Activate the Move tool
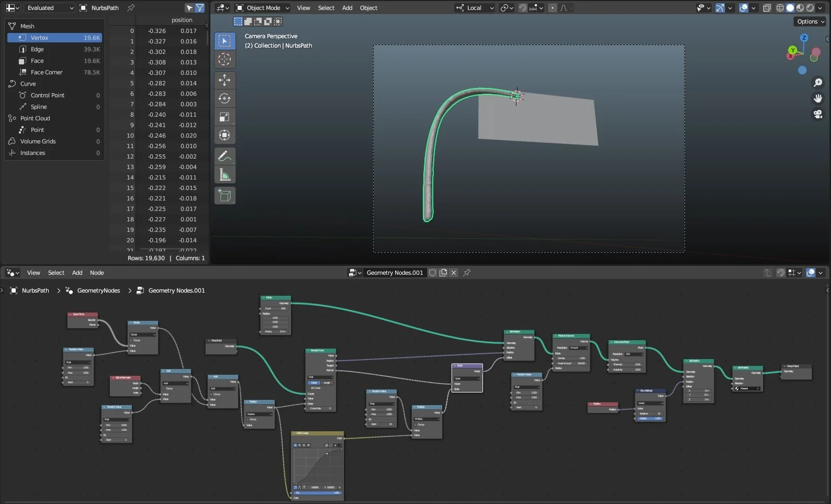This screenshot has width=831, height=504. tap(224, 80)
